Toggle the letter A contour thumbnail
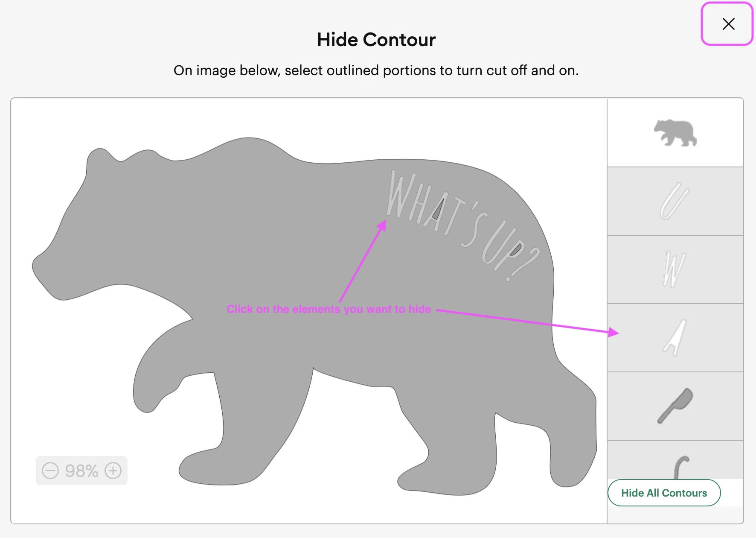This screenshot has width=756, height=538. coord(675,338)
